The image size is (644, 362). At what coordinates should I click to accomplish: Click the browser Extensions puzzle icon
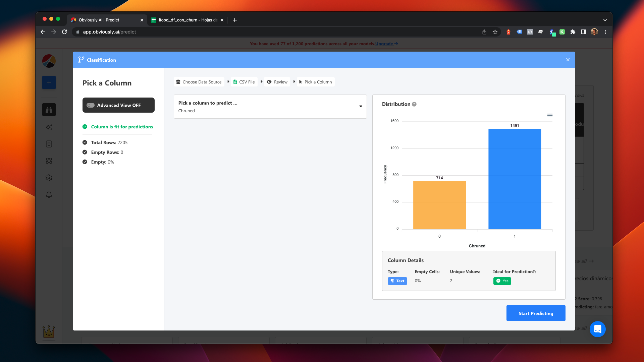(573, 32)
